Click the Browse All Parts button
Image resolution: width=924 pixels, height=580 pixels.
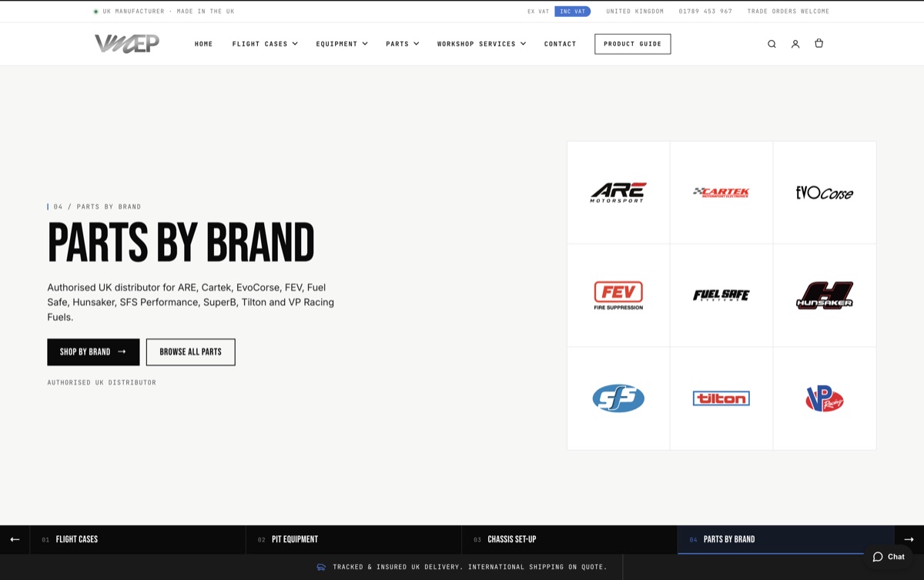click(190, 352)
